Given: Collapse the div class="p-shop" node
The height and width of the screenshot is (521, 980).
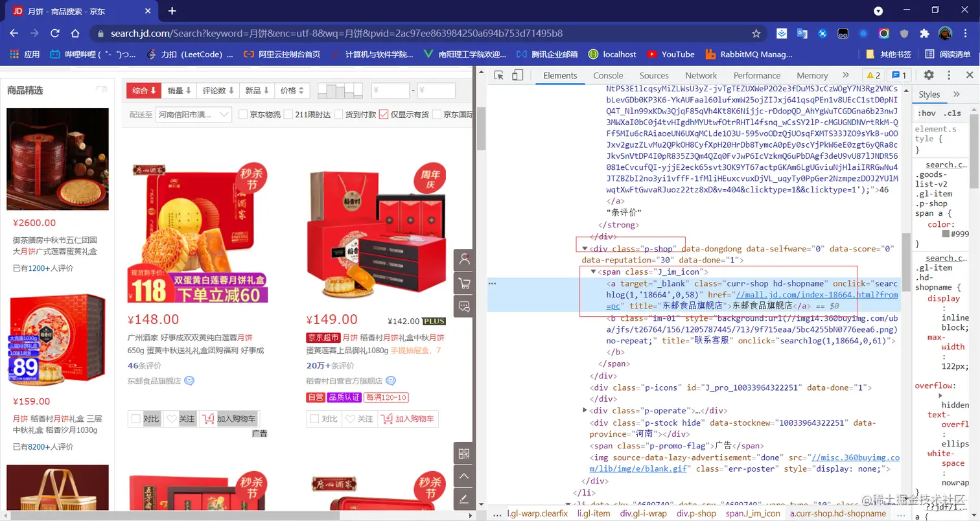Looking at the screenshot, I should [x=585, y=249].
